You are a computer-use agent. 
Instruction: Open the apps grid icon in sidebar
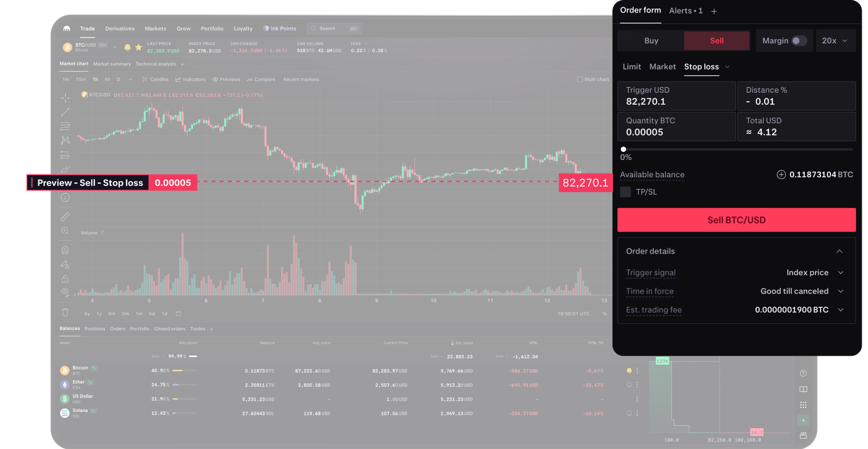pos(803,405)
